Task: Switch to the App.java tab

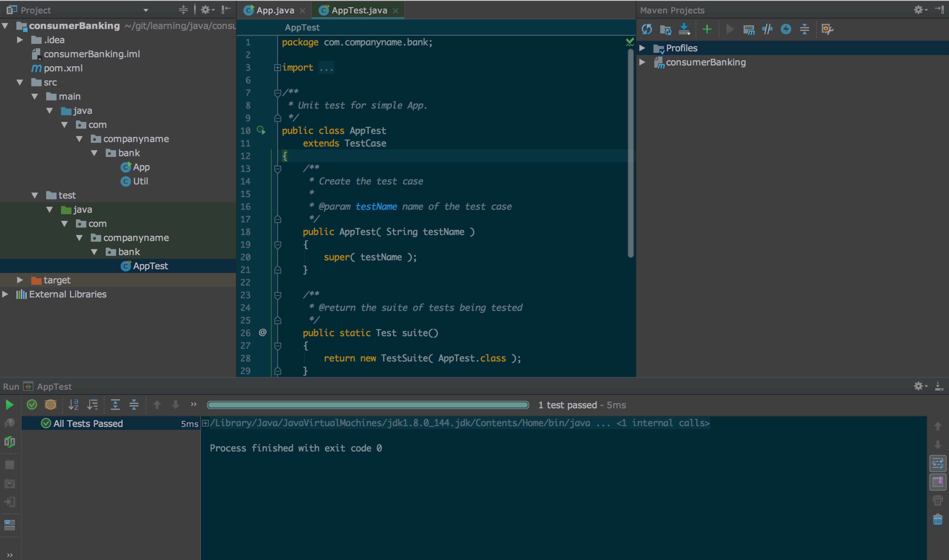Action: [x=274, y=10]
